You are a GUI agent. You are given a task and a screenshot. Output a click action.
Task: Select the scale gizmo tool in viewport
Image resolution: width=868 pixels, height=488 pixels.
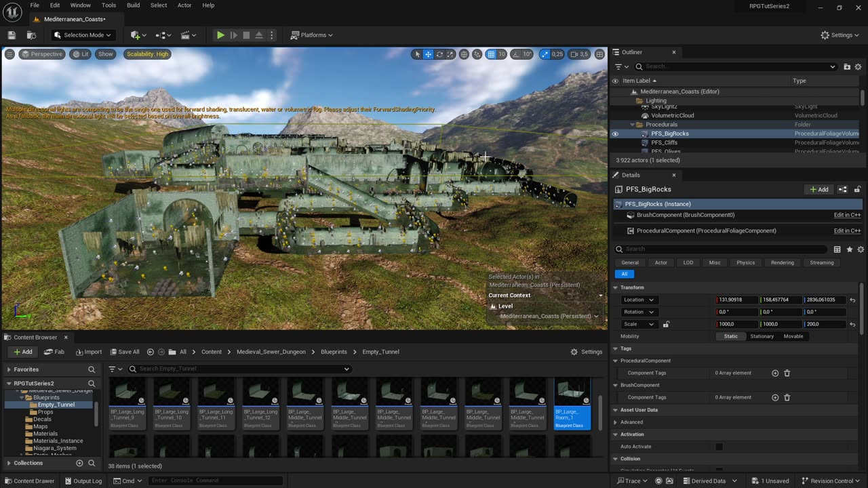450,54
